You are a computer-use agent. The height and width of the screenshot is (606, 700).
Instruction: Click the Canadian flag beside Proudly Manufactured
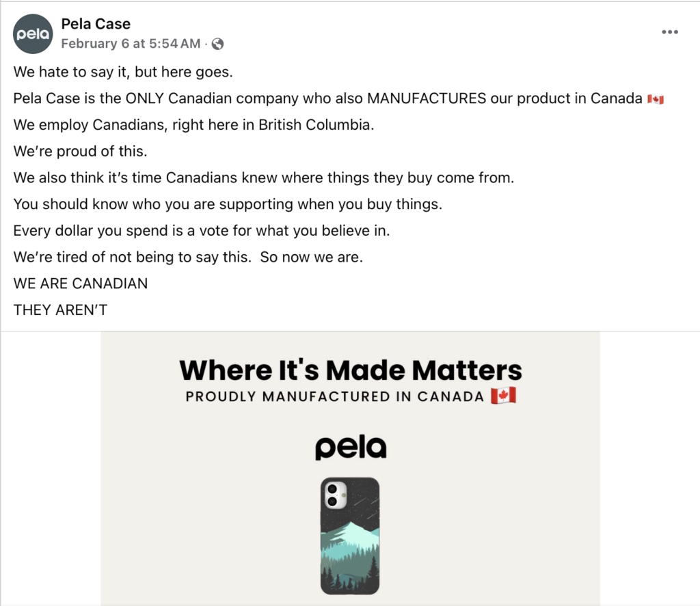[x=504, y=396]
